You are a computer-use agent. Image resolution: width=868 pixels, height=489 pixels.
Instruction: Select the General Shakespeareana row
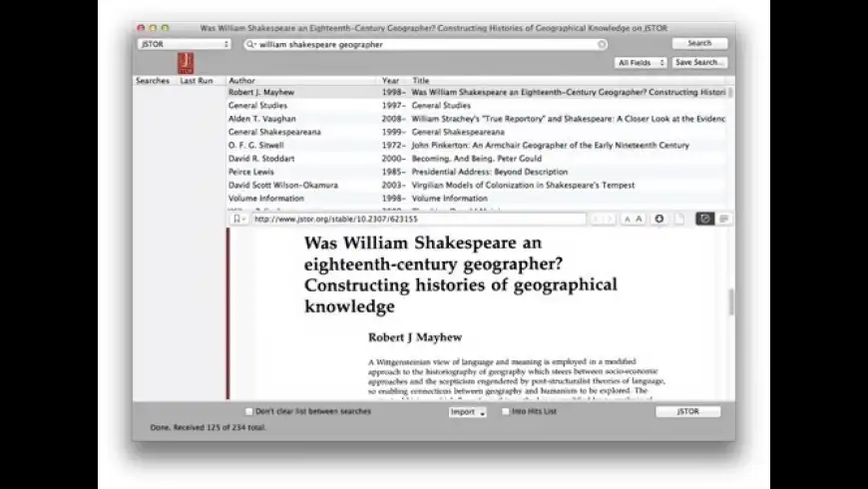(477, 132)
